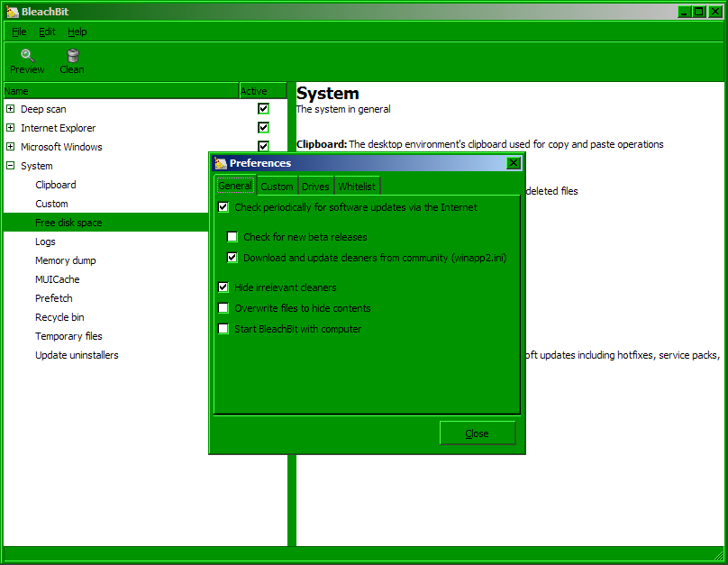Select the Clipboard cleaner item

click(x=56, y=185)
